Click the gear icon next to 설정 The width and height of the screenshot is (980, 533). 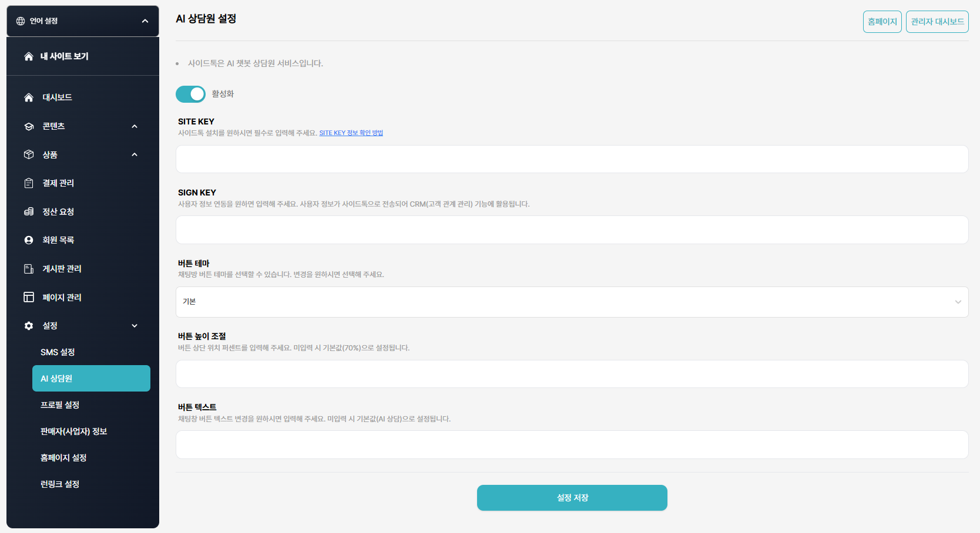tap(29, 326)
